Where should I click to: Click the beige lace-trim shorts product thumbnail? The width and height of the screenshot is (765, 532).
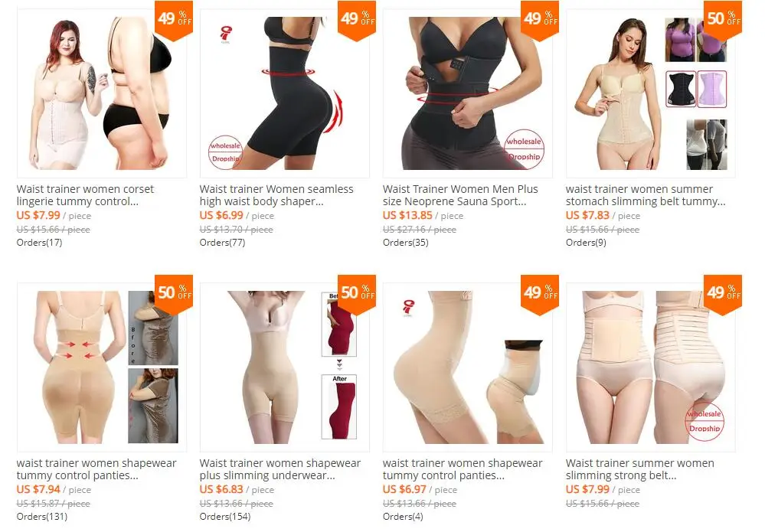coord(467,367)
